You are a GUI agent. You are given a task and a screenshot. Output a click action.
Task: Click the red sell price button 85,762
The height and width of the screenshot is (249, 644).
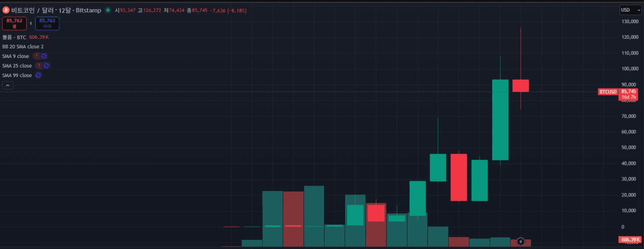tap(14, 23)
